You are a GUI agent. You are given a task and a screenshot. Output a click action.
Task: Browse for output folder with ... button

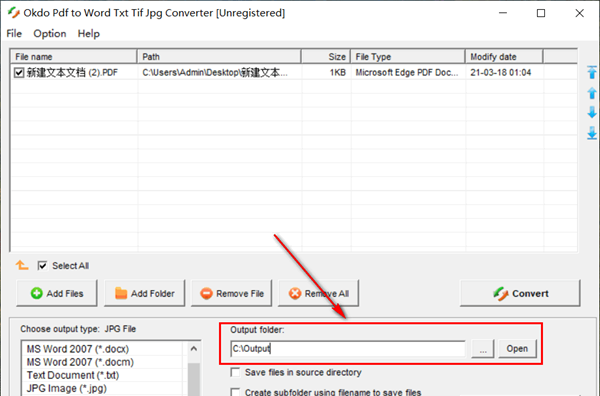pyautogui.click(x=483, y=349)
